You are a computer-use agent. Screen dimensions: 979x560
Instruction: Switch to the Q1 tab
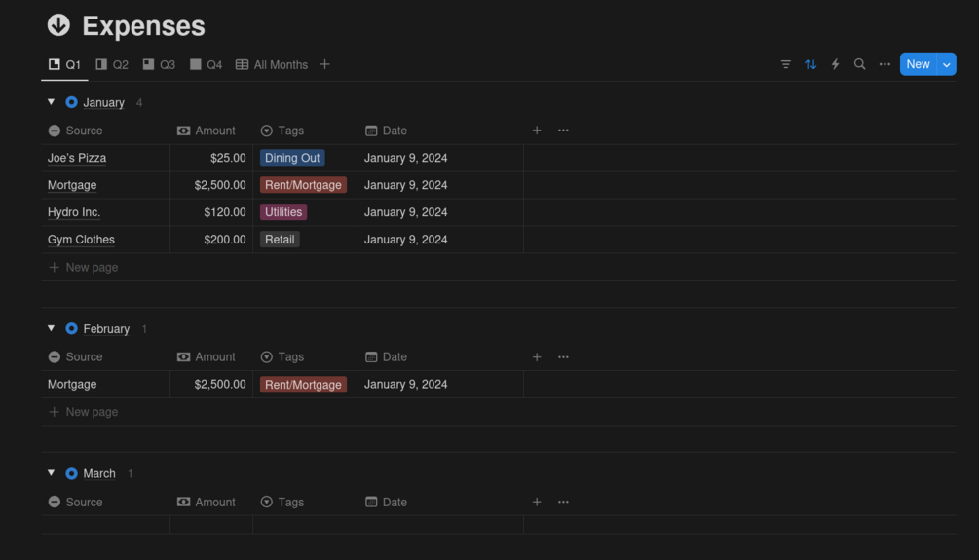click(x=64, y=64)
